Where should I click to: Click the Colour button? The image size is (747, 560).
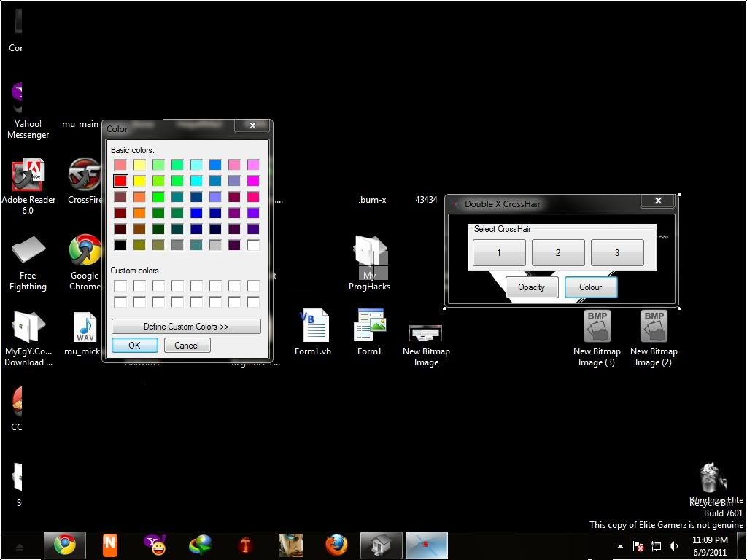(x=591, y=287)
